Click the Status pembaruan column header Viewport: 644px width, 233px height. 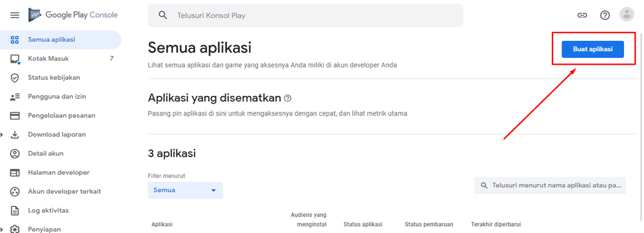click(429, 224)
